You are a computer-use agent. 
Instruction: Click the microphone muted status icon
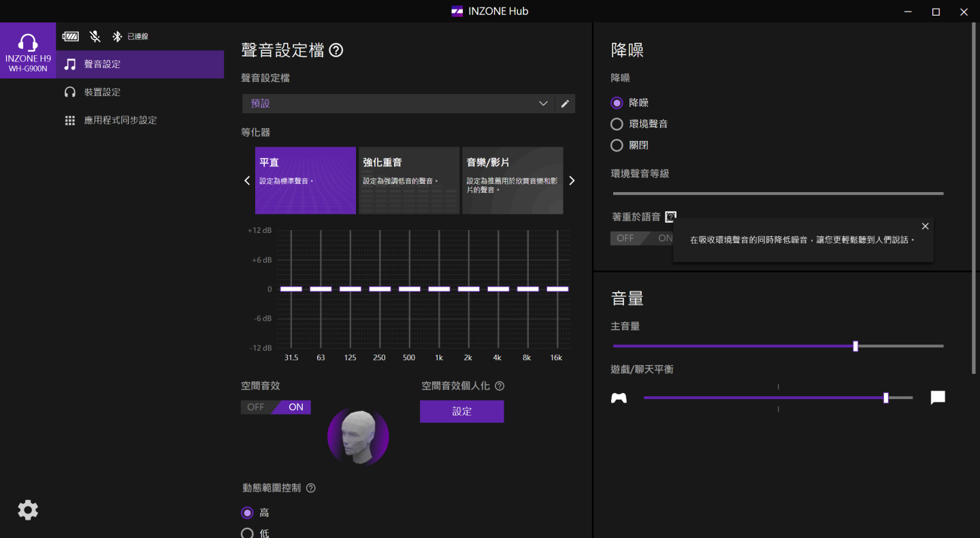point(95,37)
